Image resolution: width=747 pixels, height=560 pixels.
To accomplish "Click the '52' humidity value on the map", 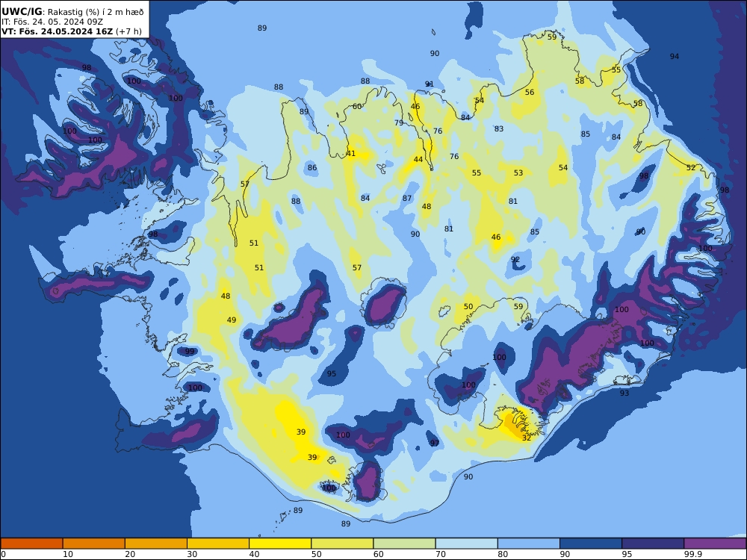I will 691,167.
